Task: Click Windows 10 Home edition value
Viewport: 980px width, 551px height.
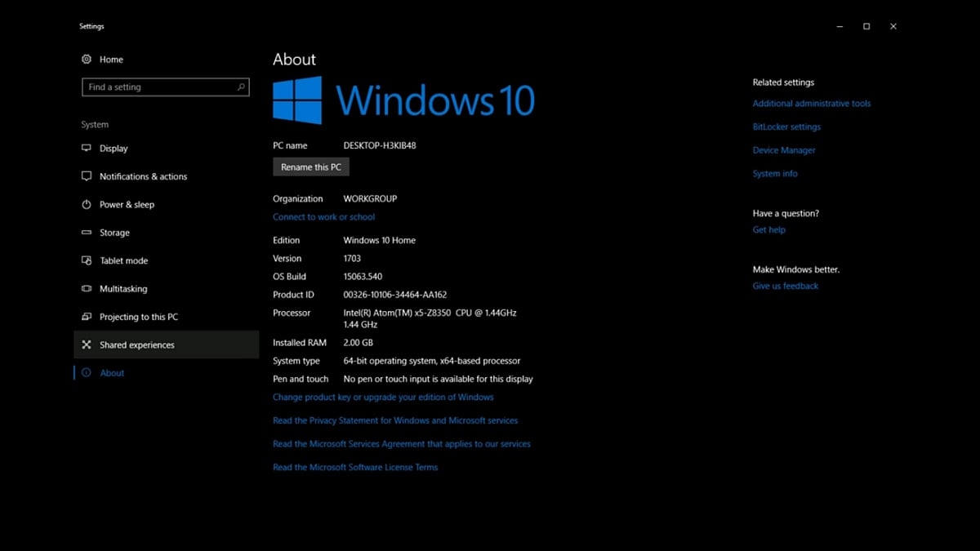Action: pos(380,240)
